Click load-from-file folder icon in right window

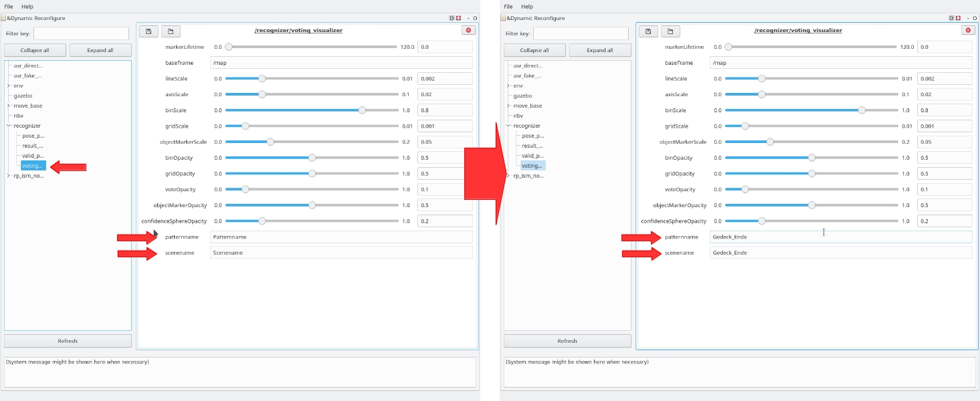click(x=670, y=31)
